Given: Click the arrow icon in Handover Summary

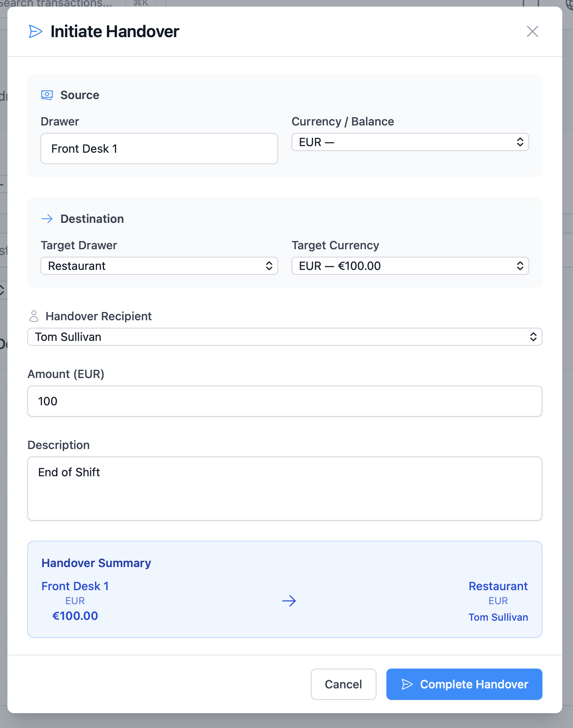Looking at the screenshot, I should [x=289, y=601].
